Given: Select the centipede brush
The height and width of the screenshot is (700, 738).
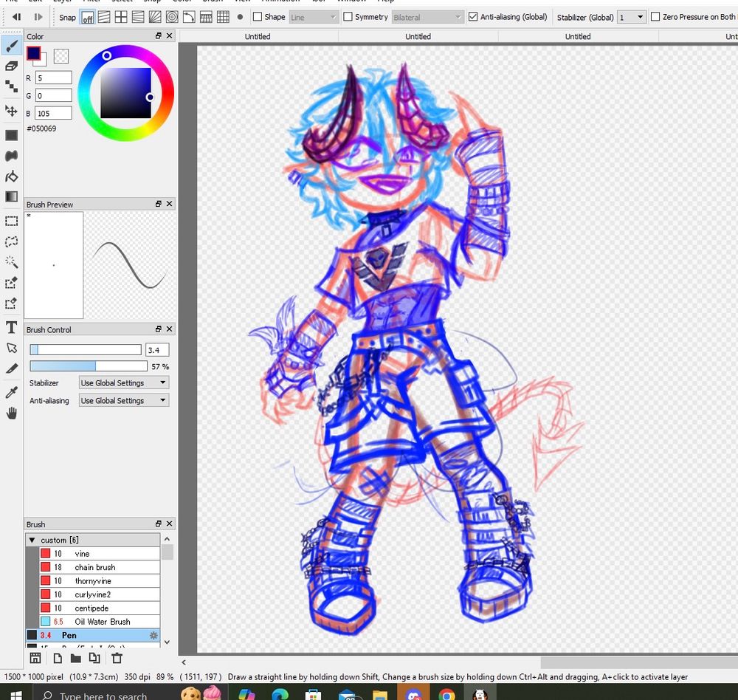Looking at the screenshot, I should click(x=100, y=608).
